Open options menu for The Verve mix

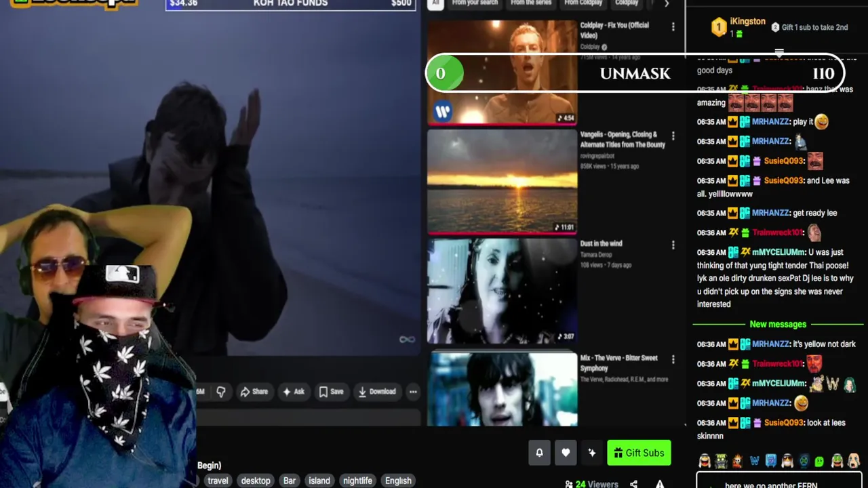point(673,359)
